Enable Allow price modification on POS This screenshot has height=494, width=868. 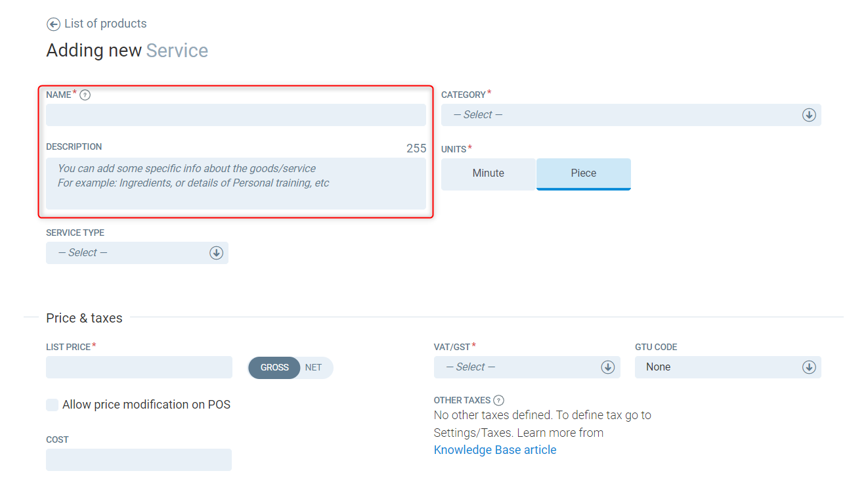point(53,405)
